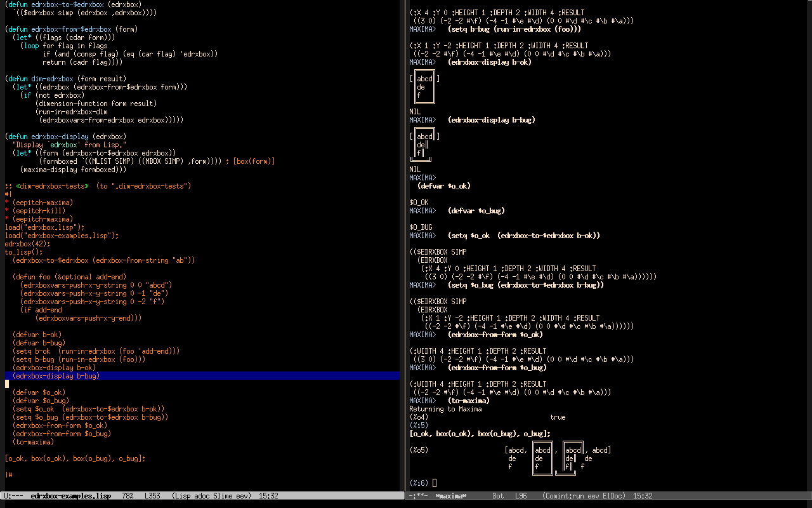Click the vertical divider between the two panes
The width and height of the screenshot is (812, 508).
[404, 254]
